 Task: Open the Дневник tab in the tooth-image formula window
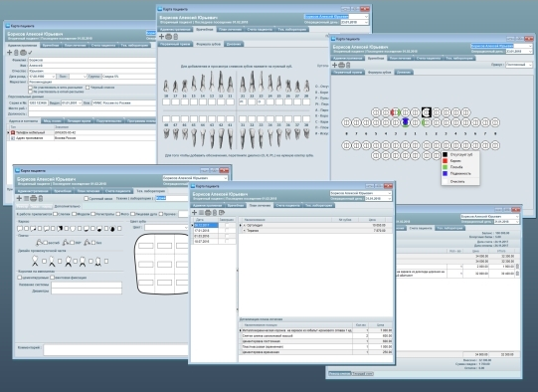pos(234,44)
